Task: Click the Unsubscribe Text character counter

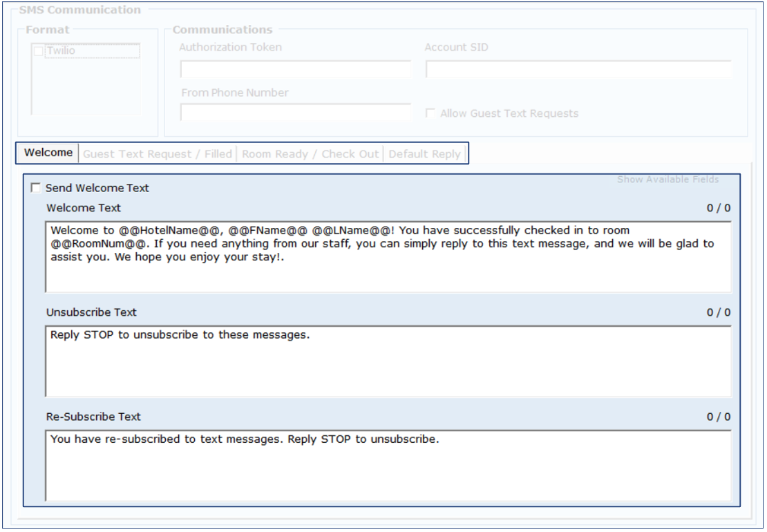Action: pyautogui.click(x=718, y=312)
